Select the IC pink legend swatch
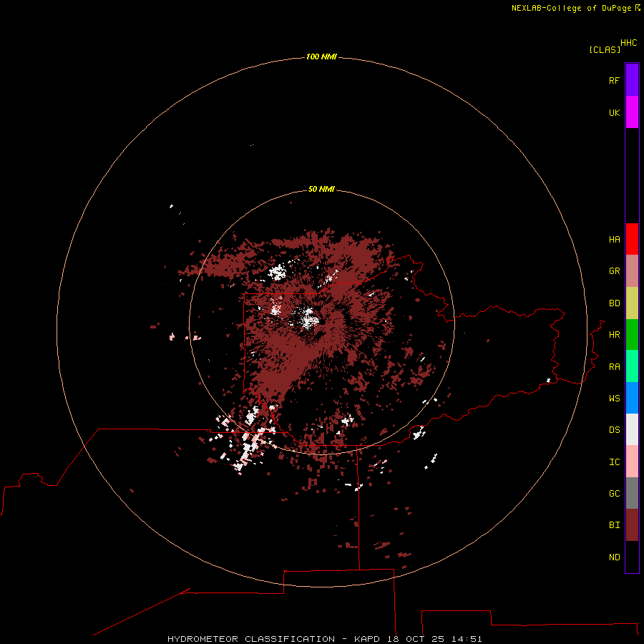This screenshot has width=644, height=644. [x=632, y=462]
